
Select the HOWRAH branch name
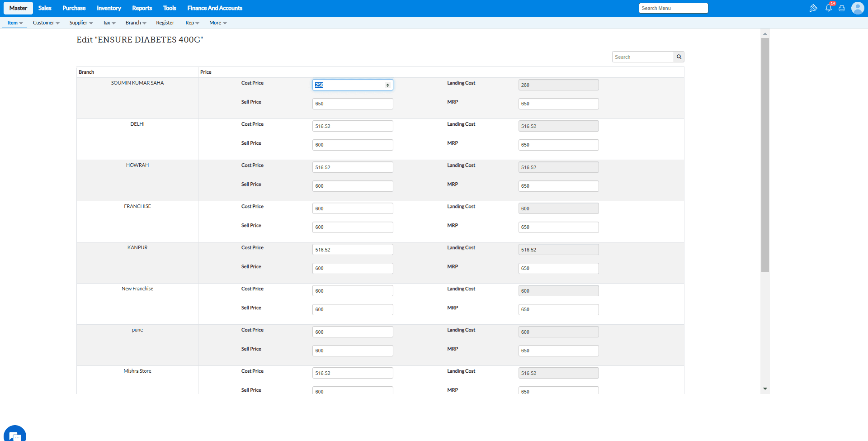pyautogui.click(x=137, y=165)
